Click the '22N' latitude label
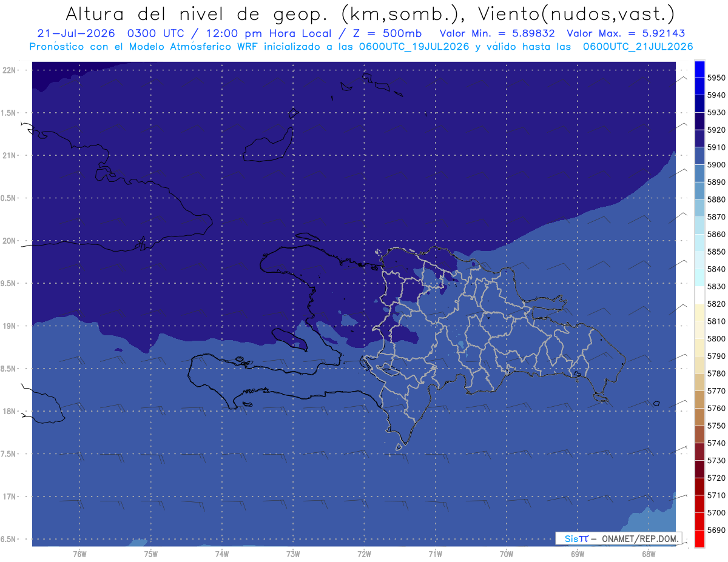728x562 pixels. 9,70
